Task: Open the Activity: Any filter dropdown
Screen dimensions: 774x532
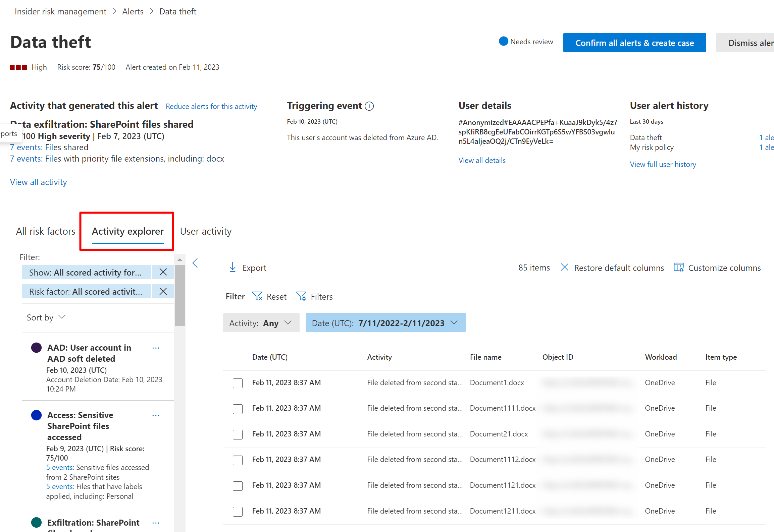Action: coord(261,323)
